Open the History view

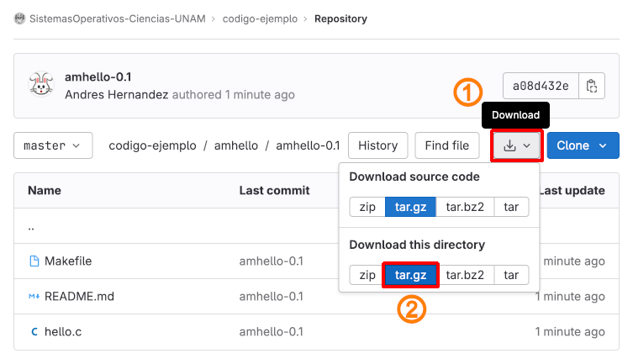(377, 145)
